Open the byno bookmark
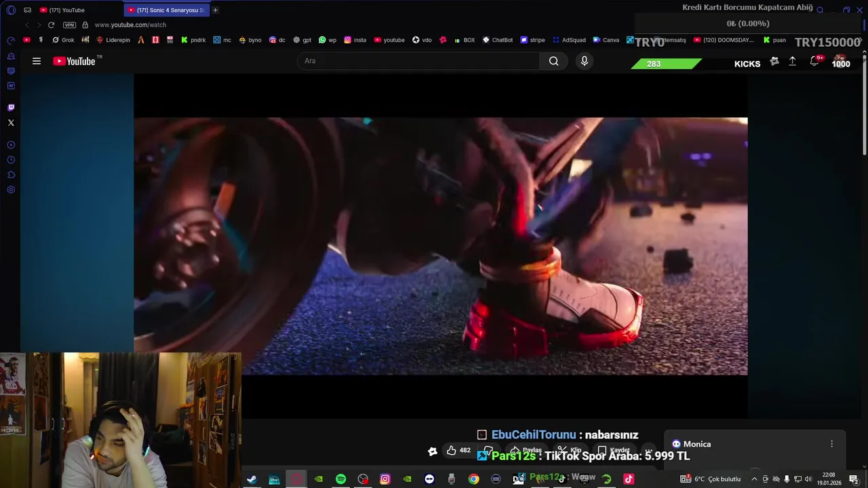The image size is (868, 488). pos(250,40)
